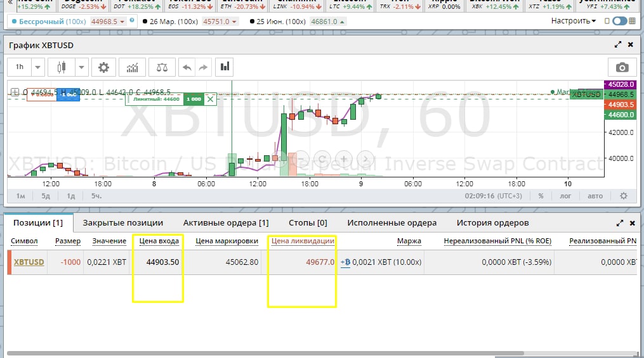Expand the XBTUSD chart panel to fullscreen

[618, 44]
